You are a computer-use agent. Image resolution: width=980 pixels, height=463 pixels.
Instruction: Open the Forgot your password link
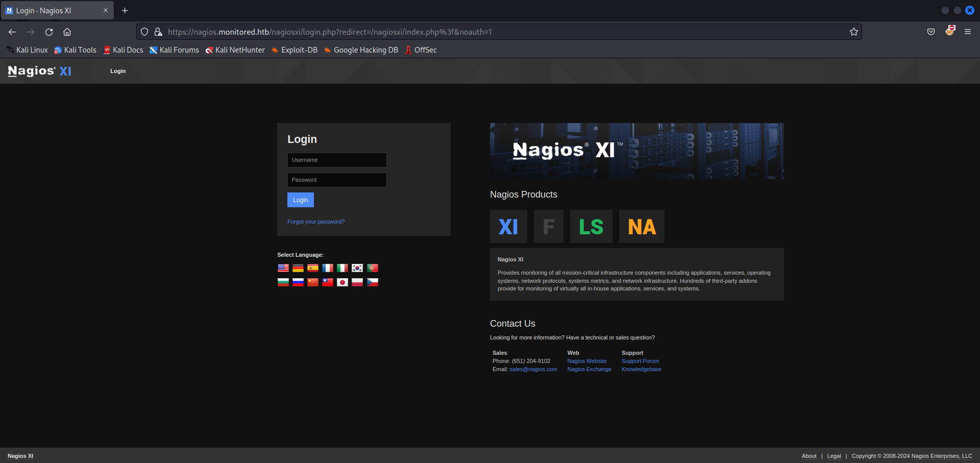pos(316,222)
